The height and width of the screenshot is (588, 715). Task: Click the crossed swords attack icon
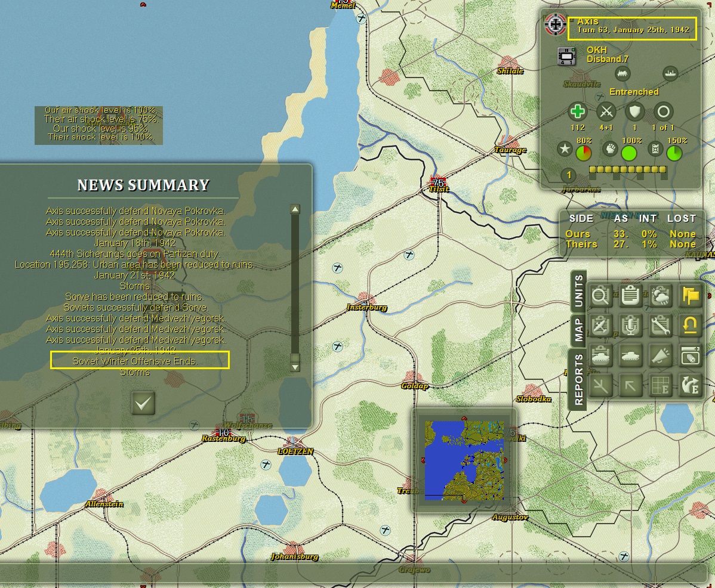(606, 112)
